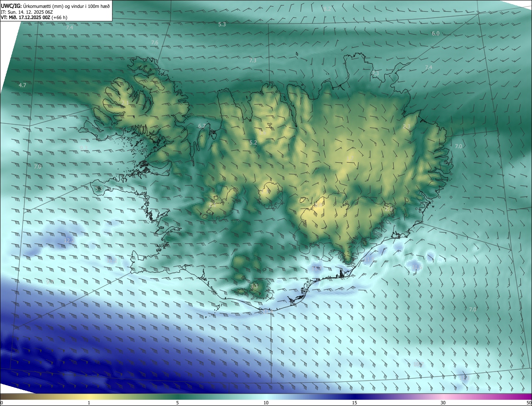Click the colour scale label '5'
532x406 pixels.
(x=177, y=403)
